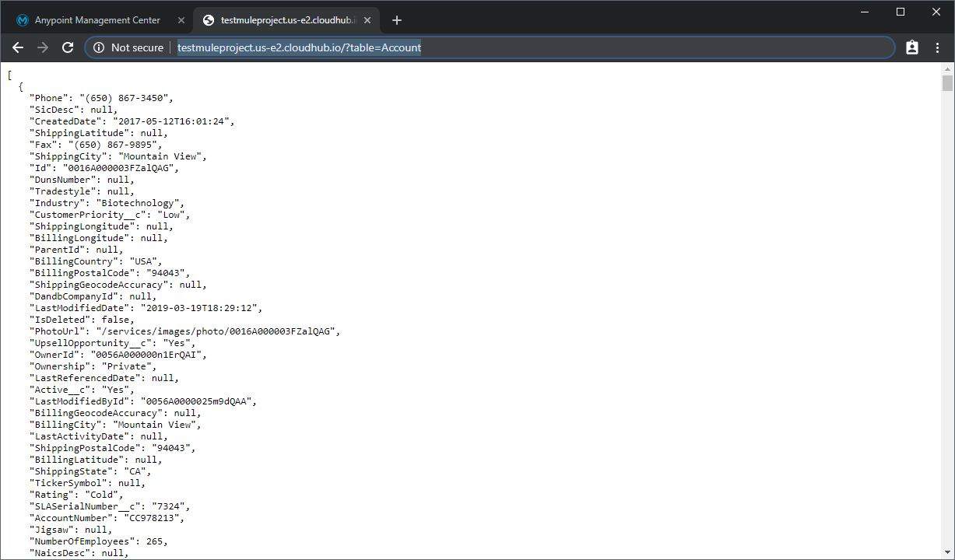Click the OwnerId value "0056A000000n1ErQAI"
The width and height of the screenshot is (955, 560).
pos(146,355)
